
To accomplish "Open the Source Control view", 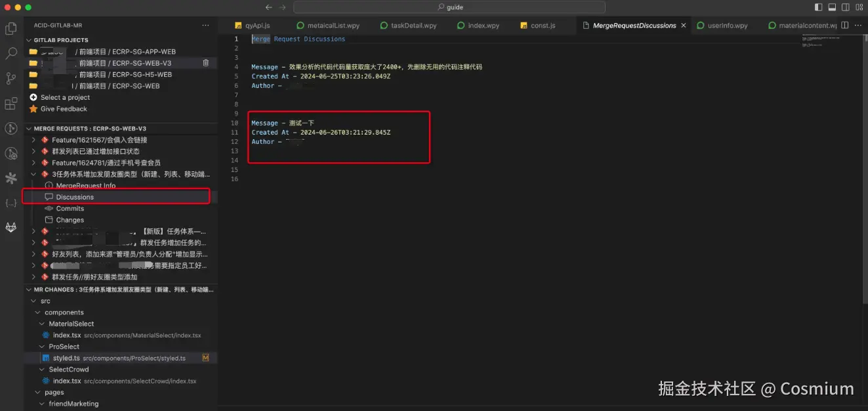I will pos(10,79).
